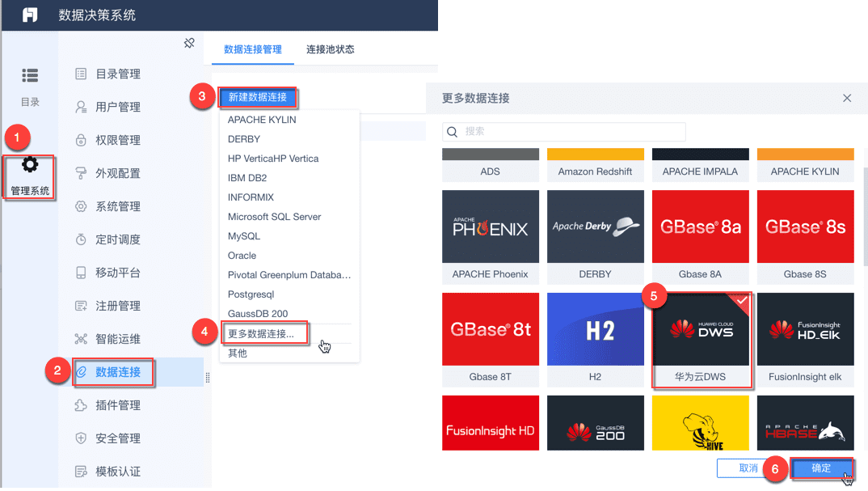Select the Gbase 8T connection tile
Image resolution: width=868 pixels, height=491 pixels.
pos(491,340)
